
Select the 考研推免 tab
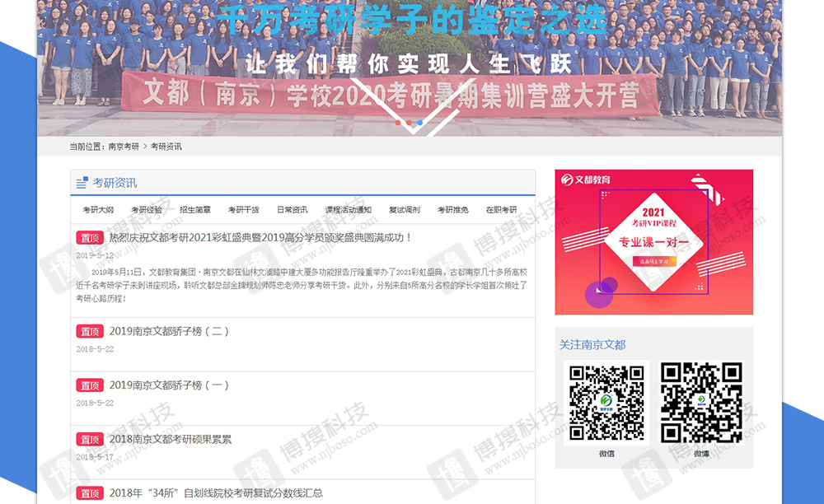point(453,210)
